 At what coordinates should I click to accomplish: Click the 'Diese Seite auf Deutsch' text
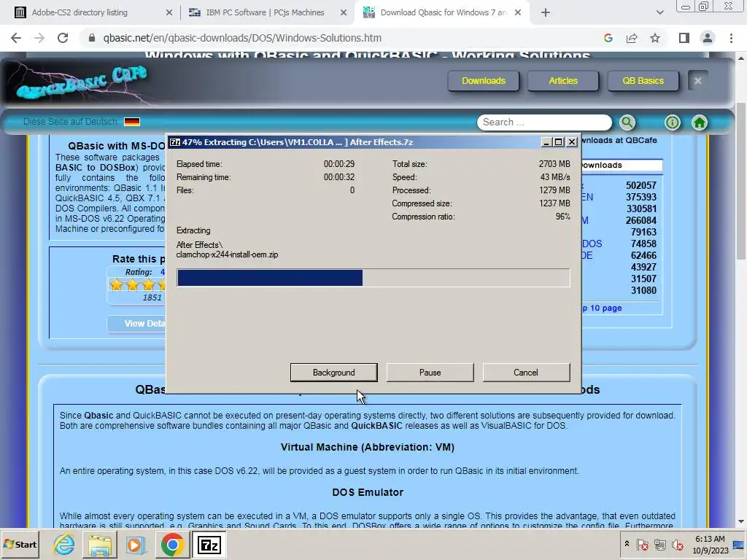(71, 122)
